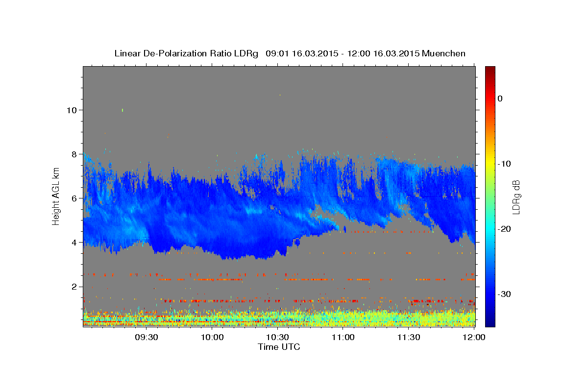Select the 11:00 time tick label
Image resolution: width=588 pixels, height=392 pixels.
[343, 337]
